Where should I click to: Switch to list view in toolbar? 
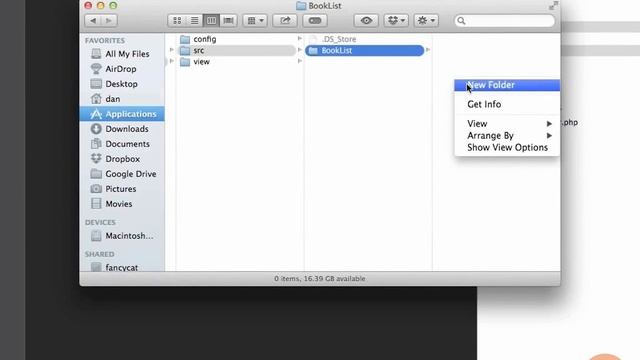click(x=194, y=20)
